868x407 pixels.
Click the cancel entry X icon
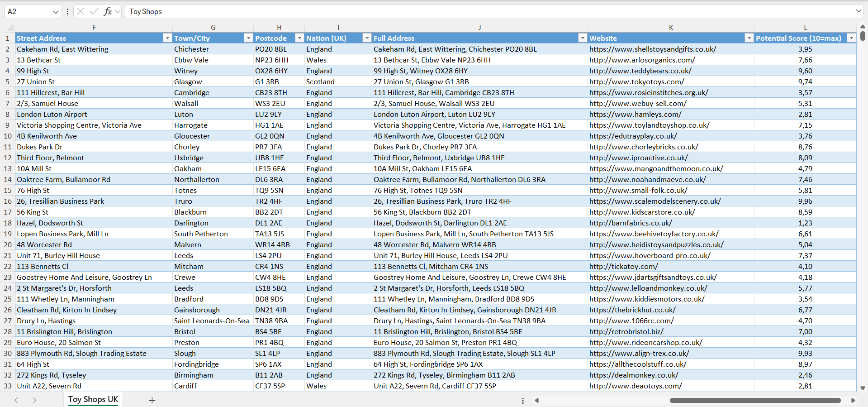point(81,11)
